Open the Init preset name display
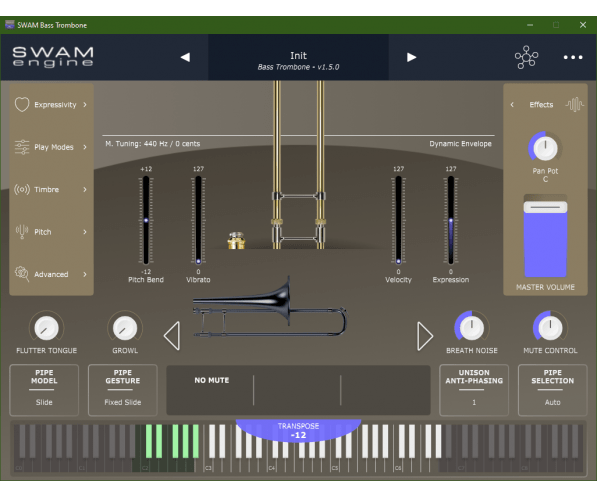597x497 pixels. tap(298, 56)
